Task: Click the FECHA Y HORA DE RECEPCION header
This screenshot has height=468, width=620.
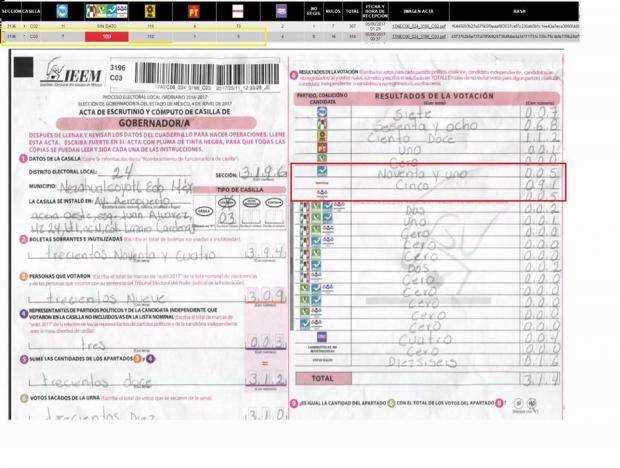Action: tap(375, 11)
